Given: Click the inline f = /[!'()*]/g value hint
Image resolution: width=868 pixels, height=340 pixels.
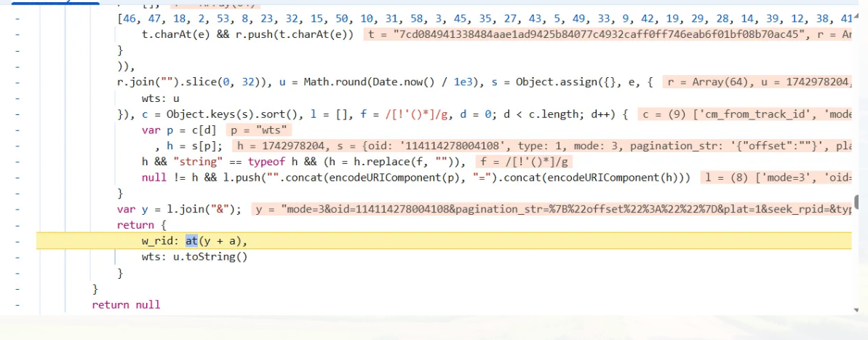Looking at the screenshot, I should point(524,162).
